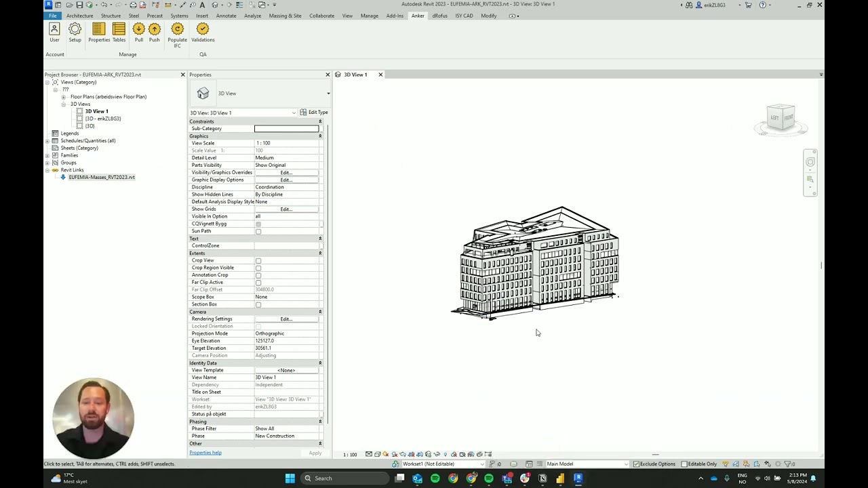Click the Populate IFC tool
868x488 pixels.
[177, 35]
